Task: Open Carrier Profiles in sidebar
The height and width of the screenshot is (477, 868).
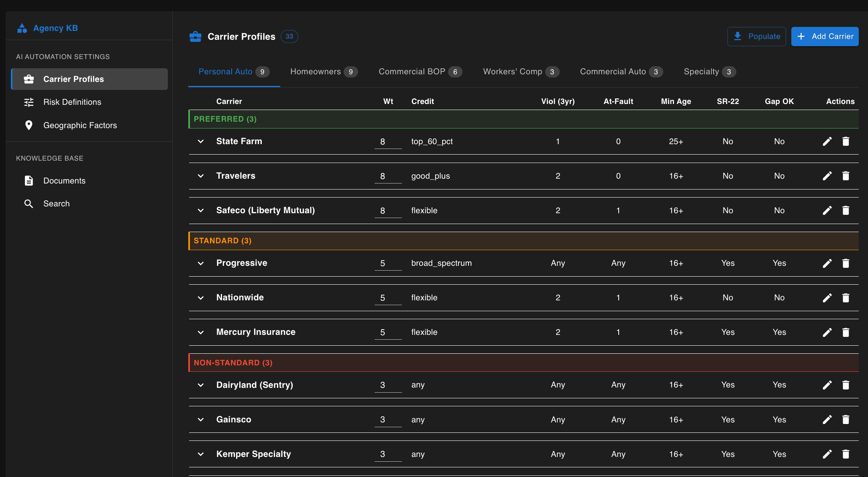Action: [x=89, y=79]
